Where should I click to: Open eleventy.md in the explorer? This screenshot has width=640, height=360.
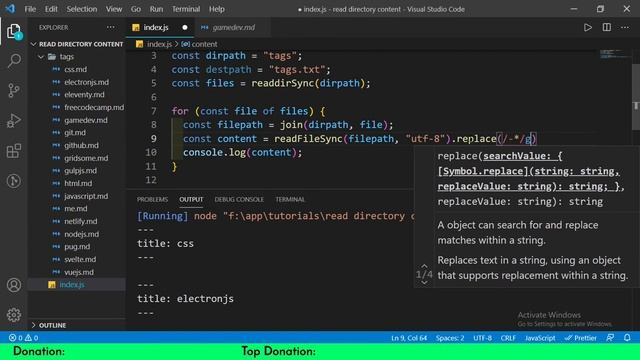pos(84,95)
